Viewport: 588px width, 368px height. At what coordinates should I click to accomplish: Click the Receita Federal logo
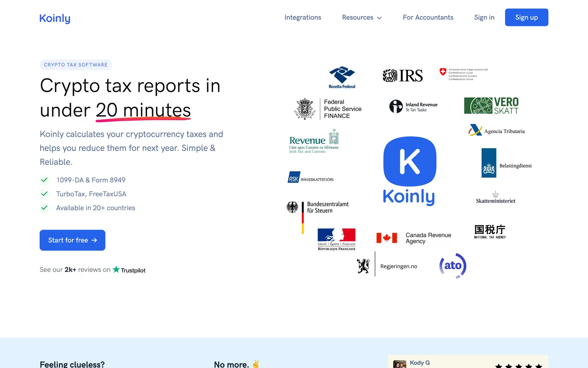[x=342, y=77]
